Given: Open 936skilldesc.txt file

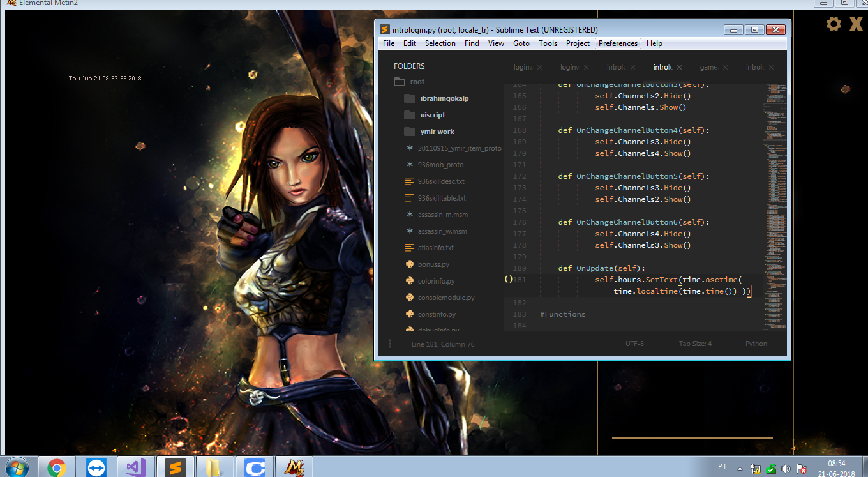Looking at the screenshot, I should (441, 181).
